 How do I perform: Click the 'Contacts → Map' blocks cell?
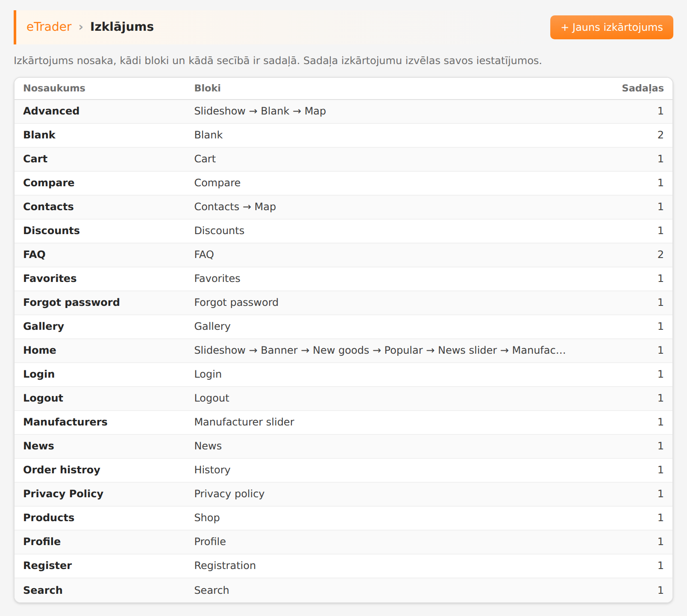click(235, 207)
